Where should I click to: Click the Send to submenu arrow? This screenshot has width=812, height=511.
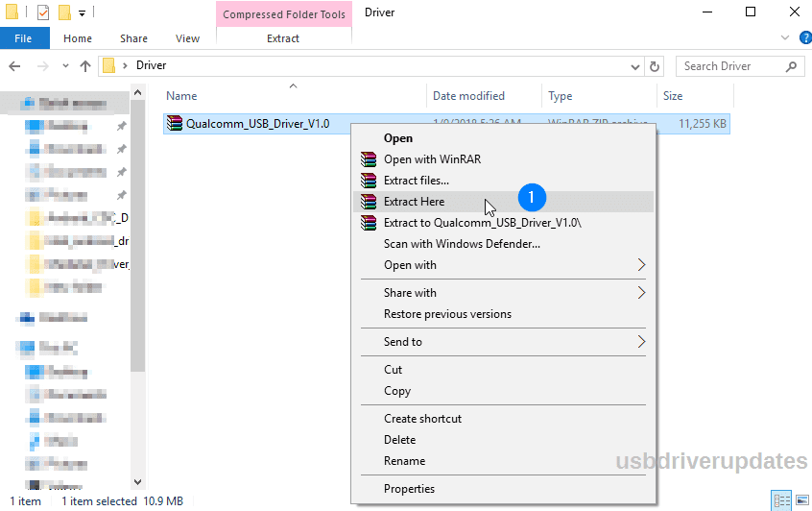click(x=641, y=342)
